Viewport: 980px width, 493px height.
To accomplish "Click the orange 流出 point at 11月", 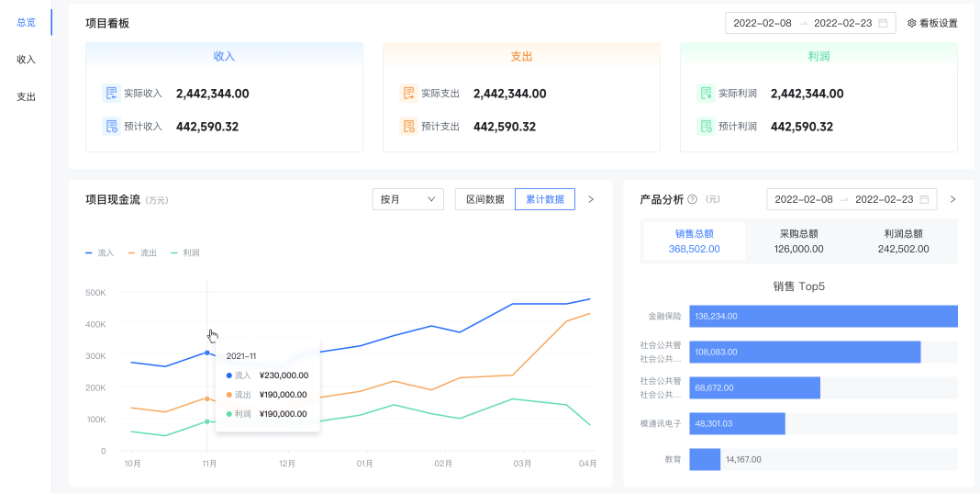I will click(206, 398).
